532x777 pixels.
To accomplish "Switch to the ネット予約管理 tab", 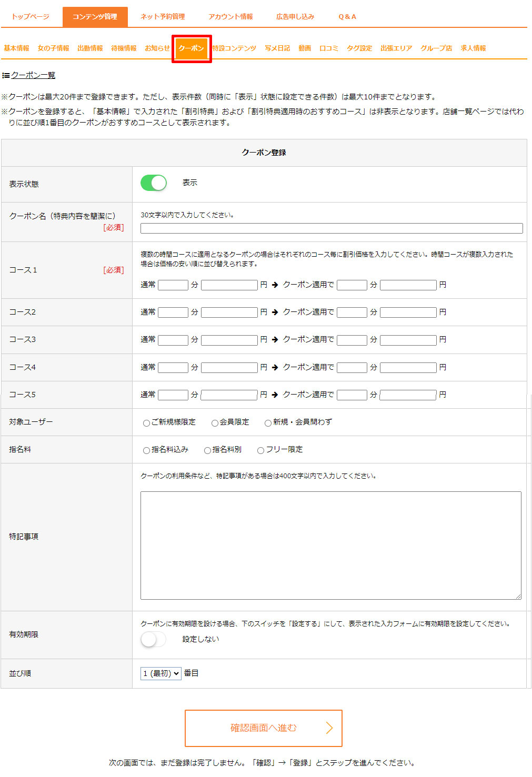I will 163,17.
